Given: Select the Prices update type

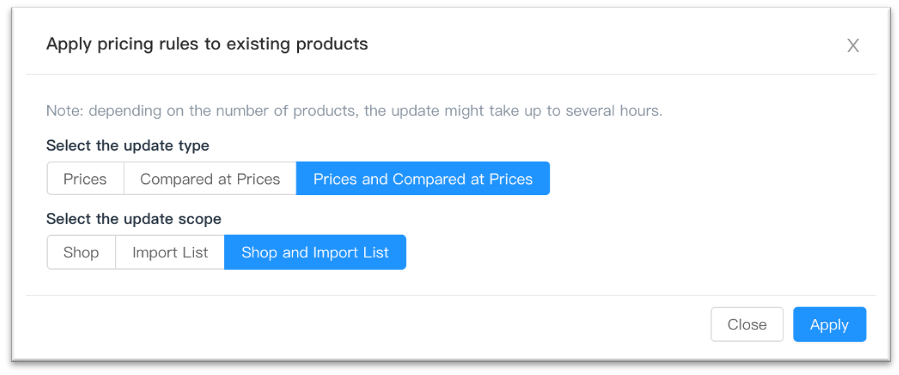Looking at the screenshot, I should click(85, 179).
